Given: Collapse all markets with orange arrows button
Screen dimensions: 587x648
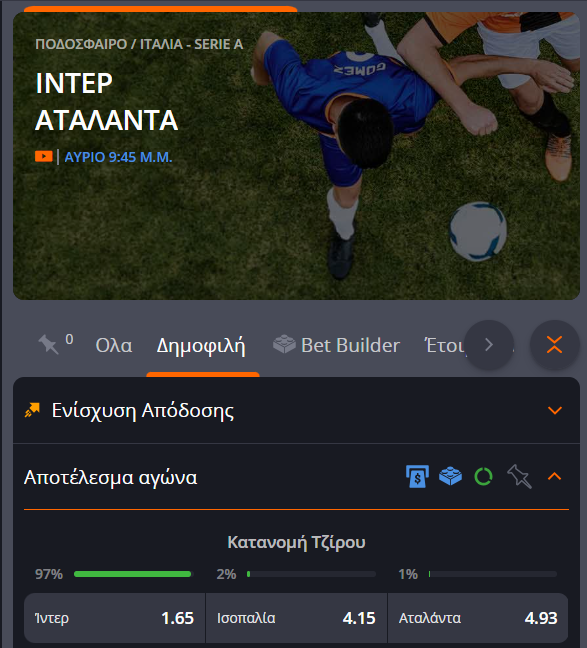Looking at the screenshot, I should 554,345.
